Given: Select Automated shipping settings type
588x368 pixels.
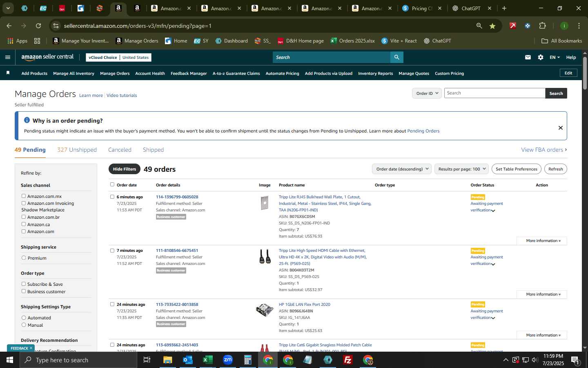Looking at the screenshot, I should pyautogui.click(x=24, y=317).
